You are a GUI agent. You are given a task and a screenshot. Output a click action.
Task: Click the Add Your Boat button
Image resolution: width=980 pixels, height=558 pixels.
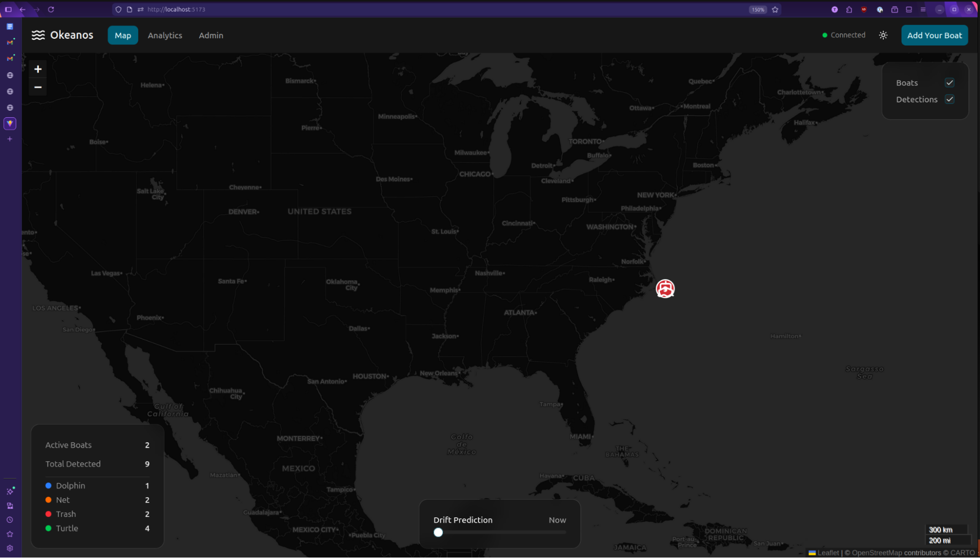[934, 35]
